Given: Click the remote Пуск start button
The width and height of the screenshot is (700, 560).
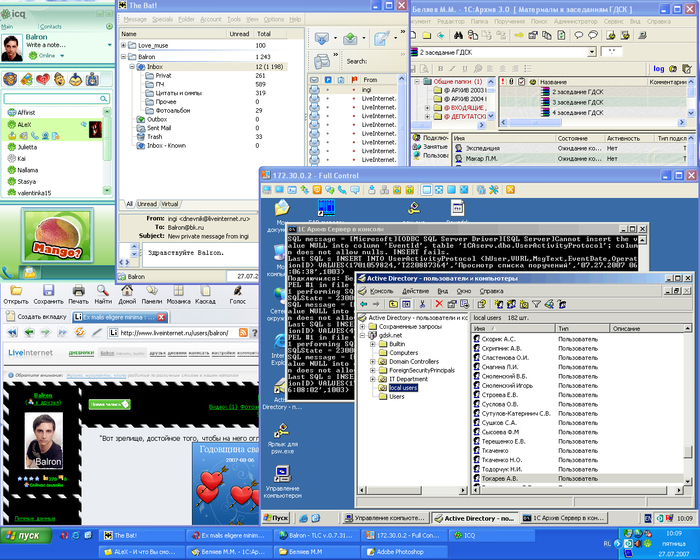Looking at the screenshot, I should coord(276,518).
